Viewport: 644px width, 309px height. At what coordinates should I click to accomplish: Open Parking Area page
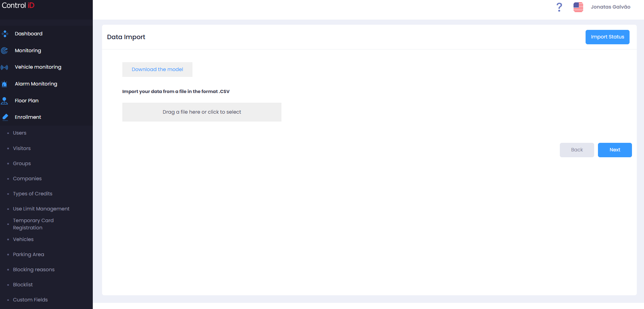(29, 254)
